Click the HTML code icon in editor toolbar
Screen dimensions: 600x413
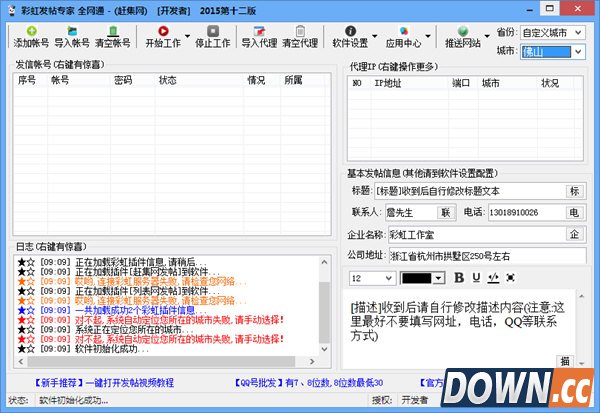coord(493,278)
